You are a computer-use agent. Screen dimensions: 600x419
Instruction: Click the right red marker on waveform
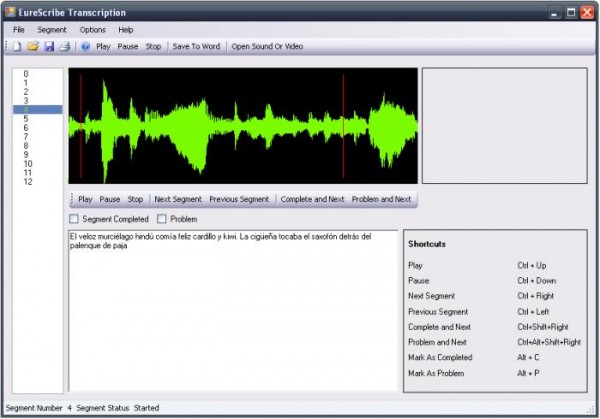[343, 125]
